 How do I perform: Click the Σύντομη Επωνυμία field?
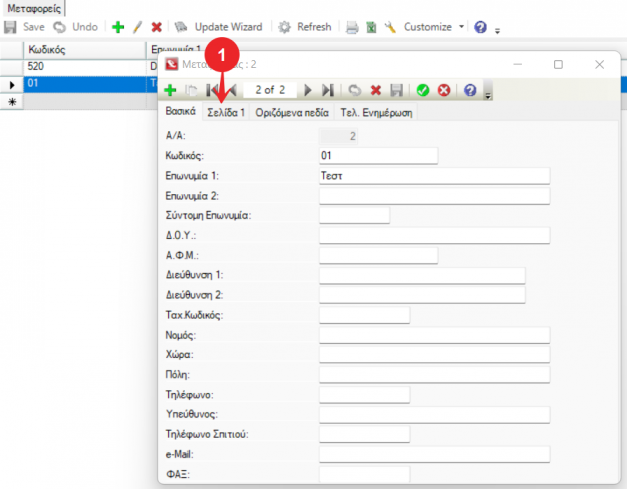(x=354, y=216)
